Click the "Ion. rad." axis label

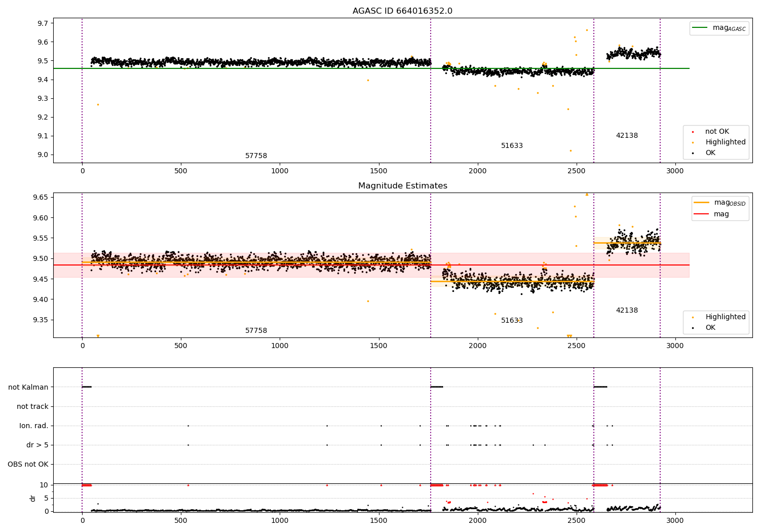tap(34, 426)
